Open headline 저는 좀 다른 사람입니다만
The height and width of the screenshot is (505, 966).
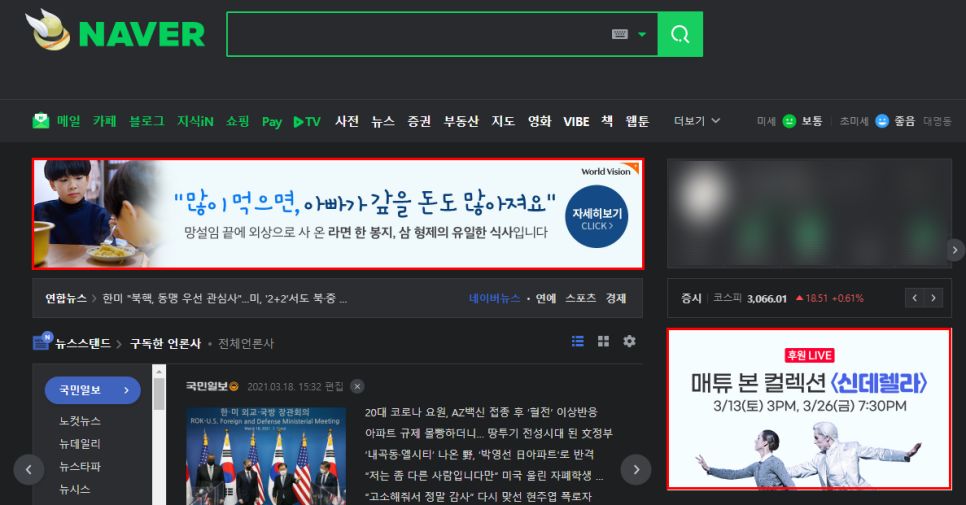click(x=484, y=475)
